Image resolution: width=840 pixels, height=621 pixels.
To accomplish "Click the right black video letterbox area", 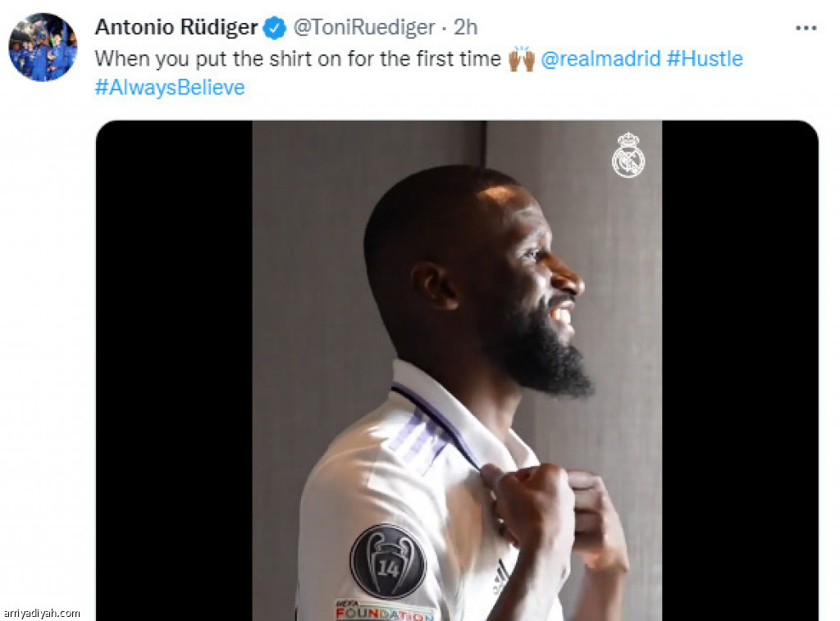I will 740,371.
